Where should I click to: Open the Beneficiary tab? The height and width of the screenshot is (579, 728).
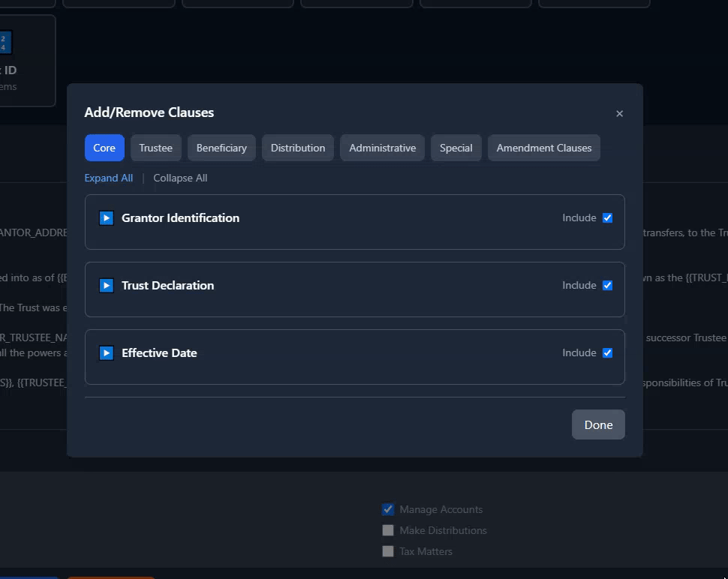pyautogui.click(x=221, y=148)
